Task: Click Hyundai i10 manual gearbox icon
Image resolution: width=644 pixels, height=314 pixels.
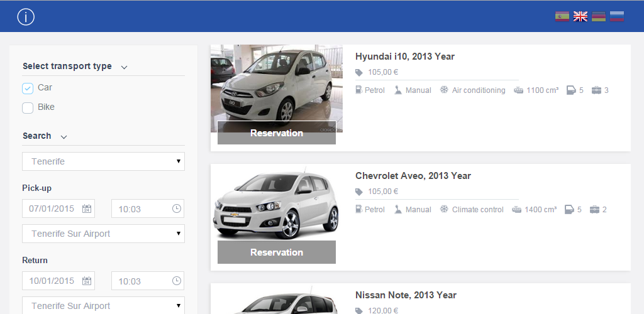Action: coord(398,90)
